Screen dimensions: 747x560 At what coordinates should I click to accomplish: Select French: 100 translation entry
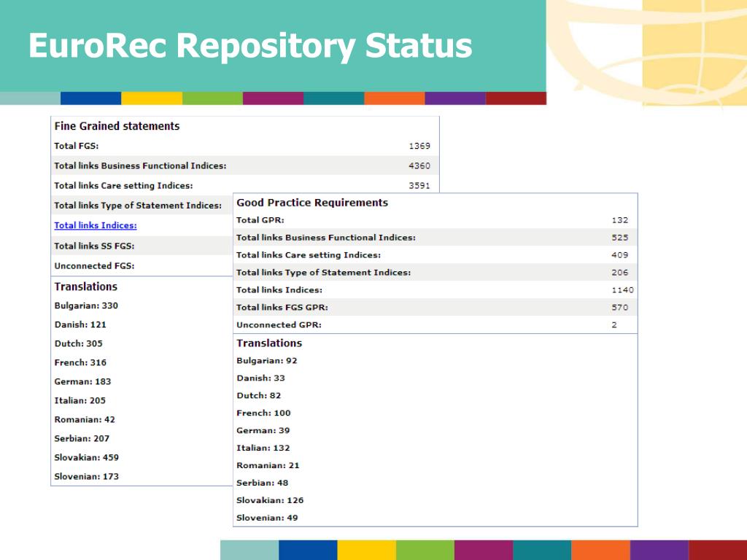point(263,413)
